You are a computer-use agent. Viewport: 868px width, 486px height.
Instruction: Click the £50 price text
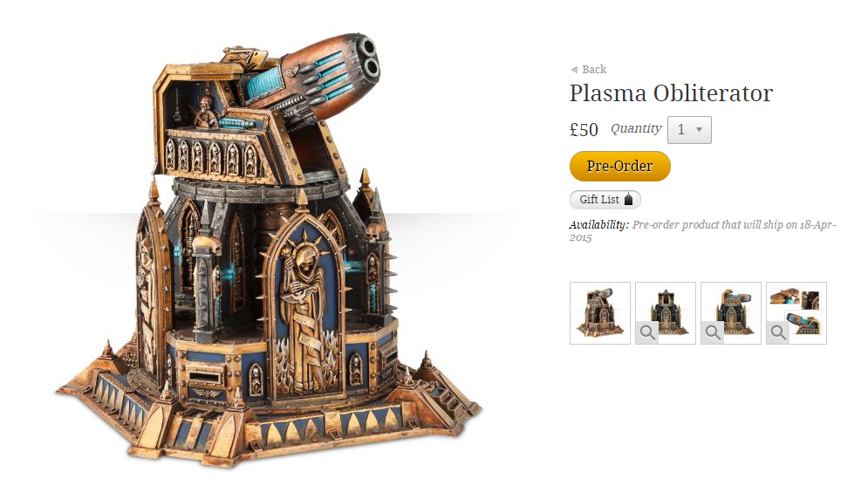point(584,129)
